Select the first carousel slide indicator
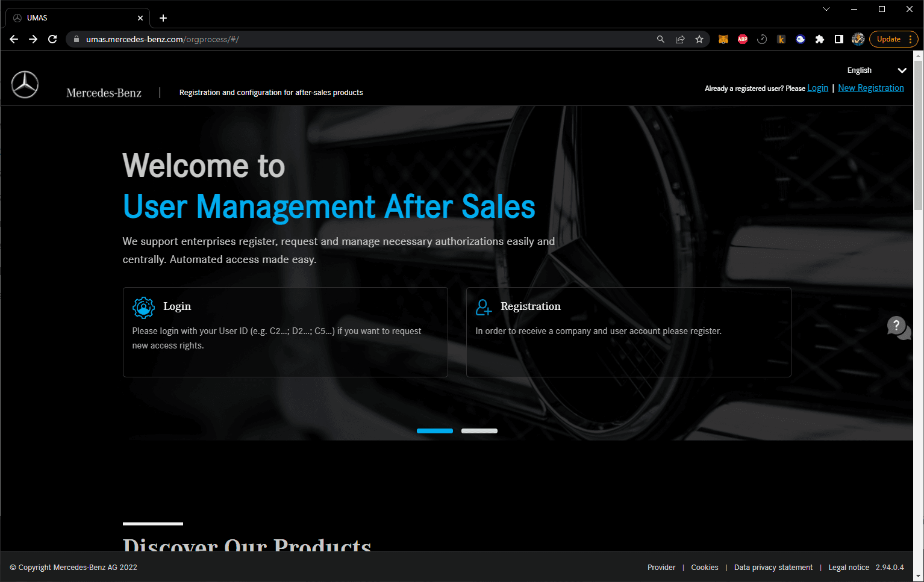Screen dimensions: 924x582 click(x=434, y=431)
